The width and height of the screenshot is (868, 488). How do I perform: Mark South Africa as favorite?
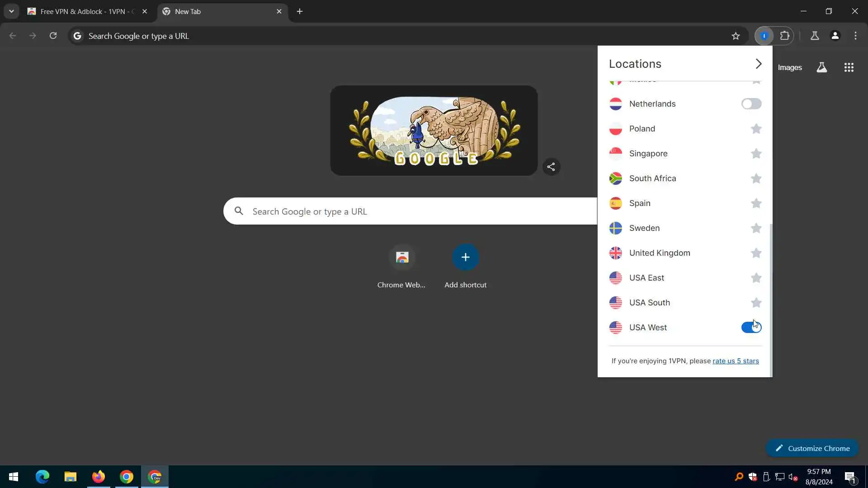756,178
